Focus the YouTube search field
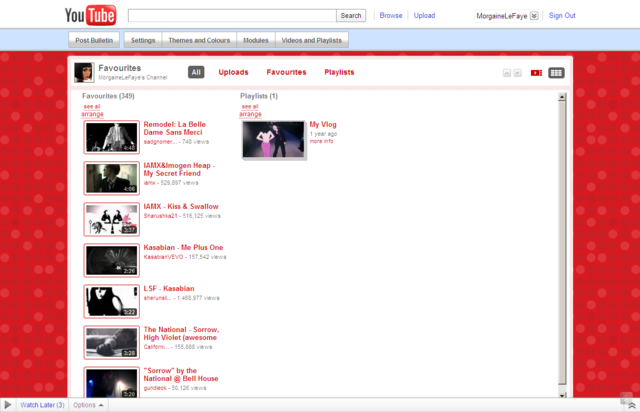Screen dimensions: 640x412 click(x=232, y=16)
